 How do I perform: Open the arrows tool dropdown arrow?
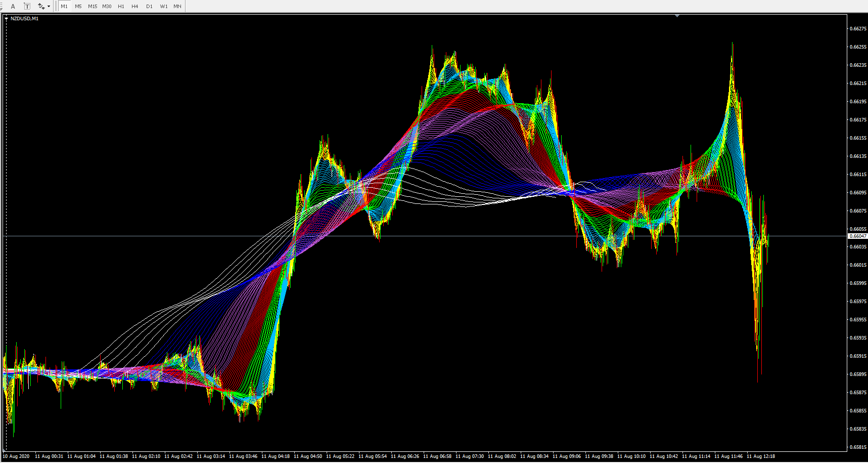49,7
